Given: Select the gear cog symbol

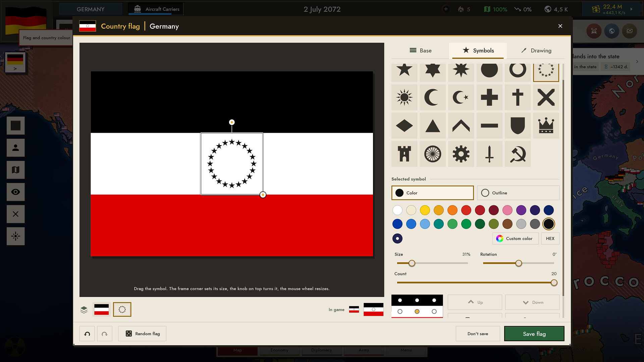Looking at the screenshot, I should point(461,154).
